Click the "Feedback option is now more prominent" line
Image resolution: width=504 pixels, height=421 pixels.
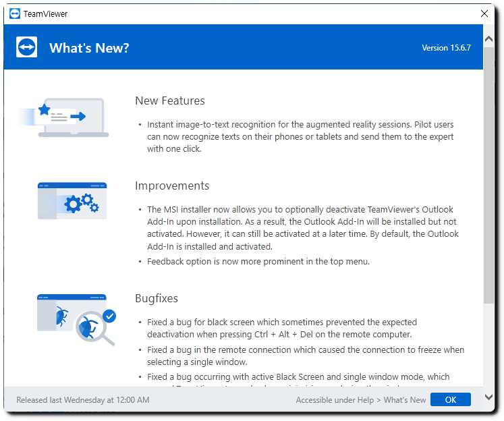258,262
